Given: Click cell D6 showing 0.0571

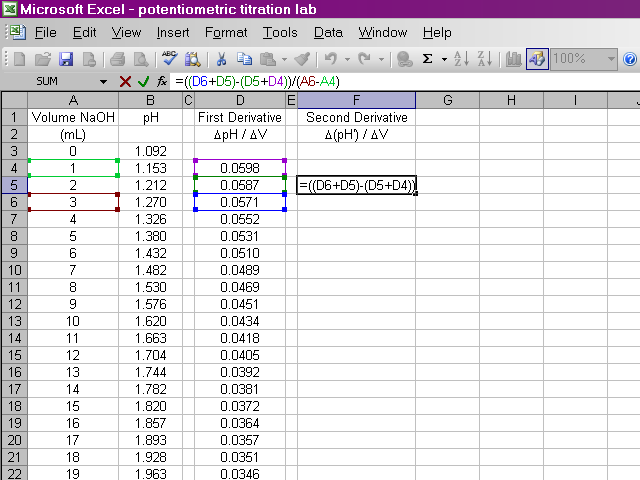Looking at the screenshot, I should (240, 202).
